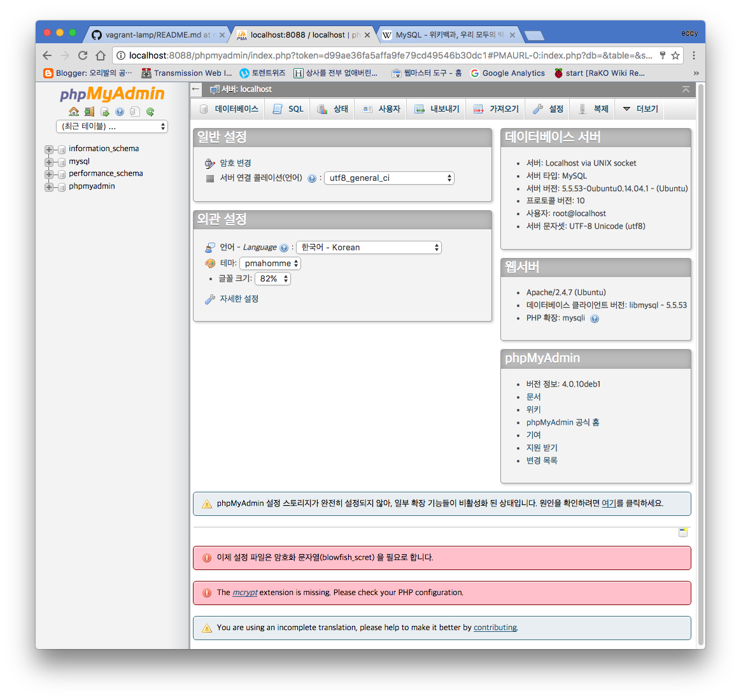741x700 pixels.
Task: Open phpMyAdmin documentation help icon in sidebar
Action: [120, 111]
